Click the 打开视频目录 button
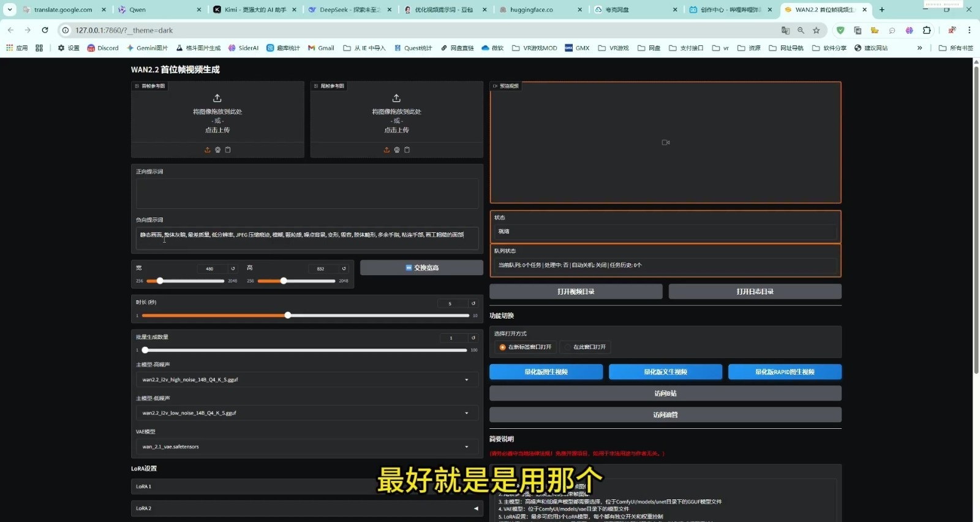The height and width of the screenshot is (522, 980). pyautogui.click(x=576, y=292)
